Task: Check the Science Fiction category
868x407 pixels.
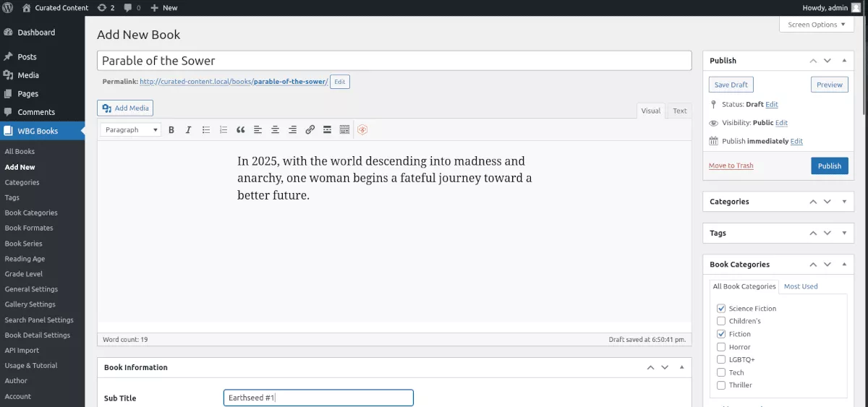Action: (721, 309)
